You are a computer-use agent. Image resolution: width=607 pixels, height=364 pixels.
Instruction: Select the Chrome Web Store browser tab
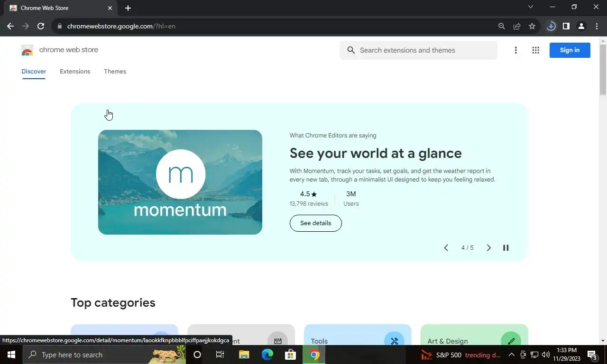coord(59,8)
